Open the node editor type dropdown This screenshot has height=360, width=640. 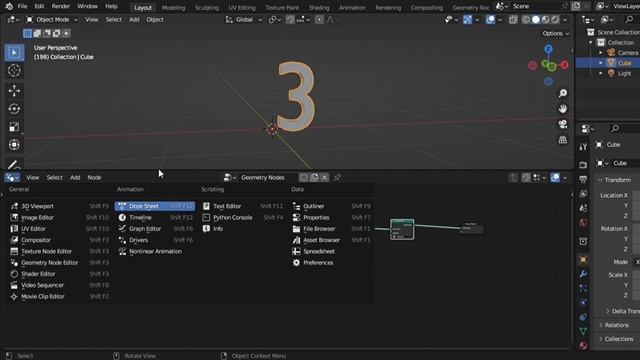12,178
